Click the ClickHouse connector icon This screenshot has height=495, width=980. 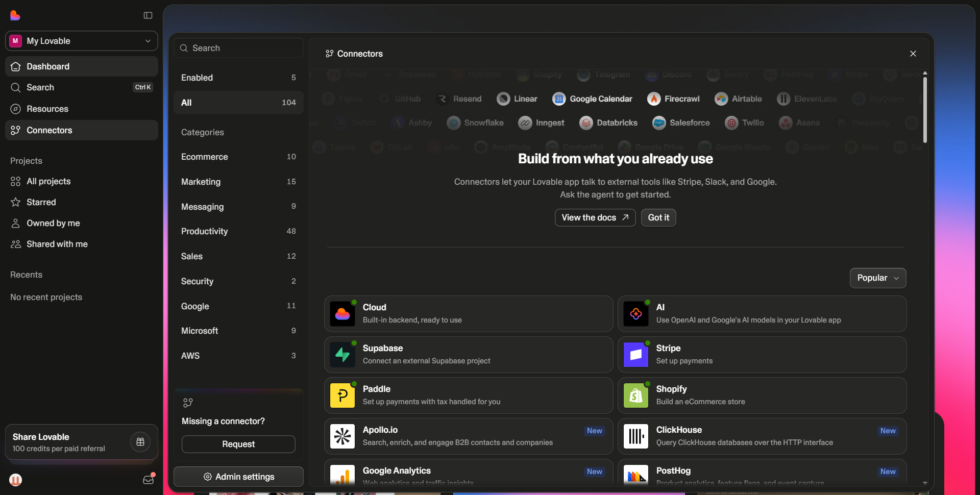pos(636,436)
